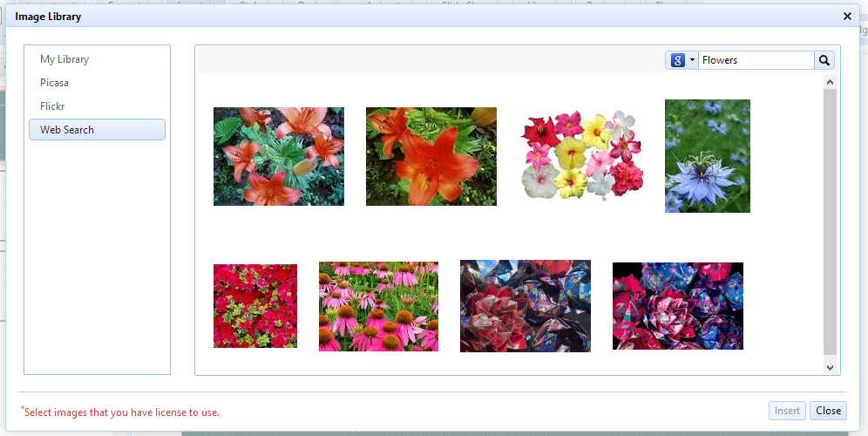868x436 pixels.
Task: Select the dark origami paper flowers thumbnail
Action: (x=526, y=306)
